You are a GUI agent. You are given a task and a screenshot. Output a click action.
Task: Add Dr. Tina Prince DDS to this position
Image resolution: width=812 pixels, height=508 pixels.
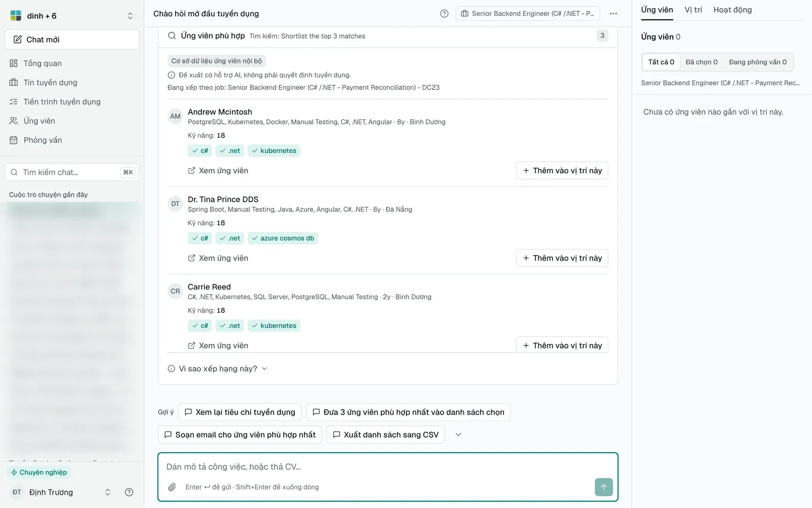pos(562,258)
